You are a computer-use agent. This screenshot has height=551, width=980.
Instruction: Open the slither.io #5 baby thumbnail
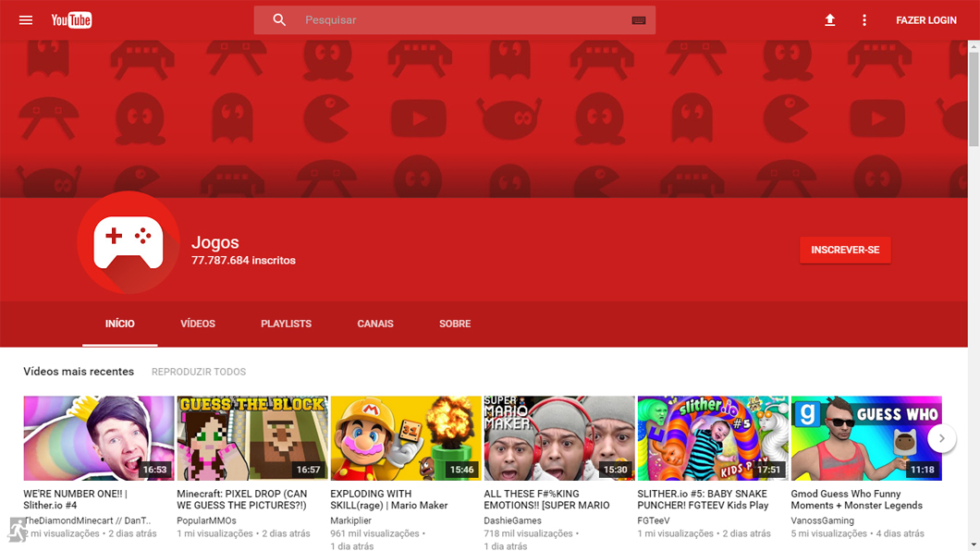[x=713, y=438]
